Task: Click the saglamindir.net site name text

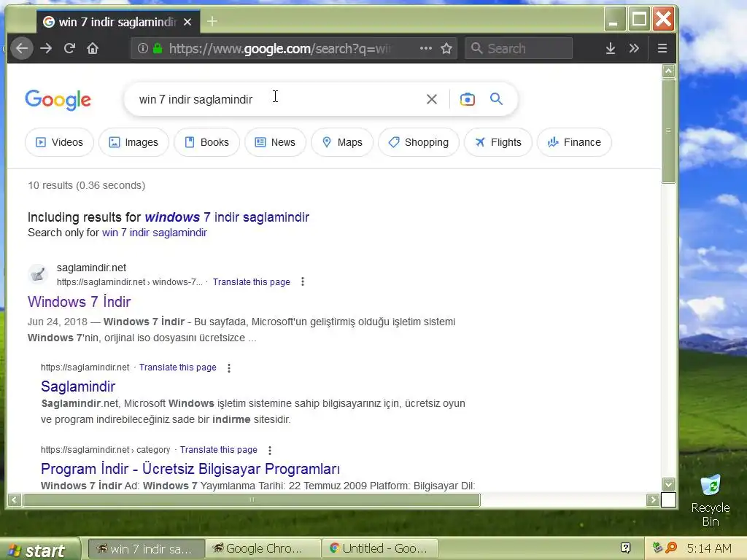Action: [91, 268]
